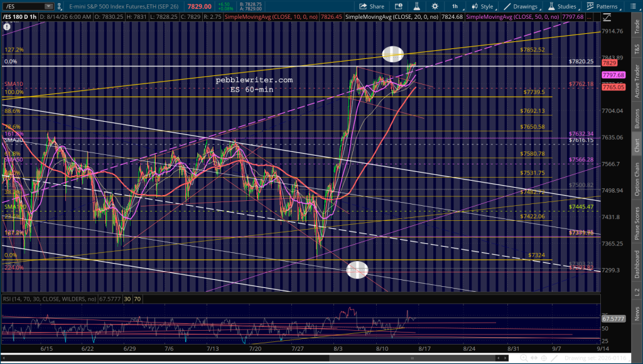Click the $7820.25 price level label

point(581,62)
